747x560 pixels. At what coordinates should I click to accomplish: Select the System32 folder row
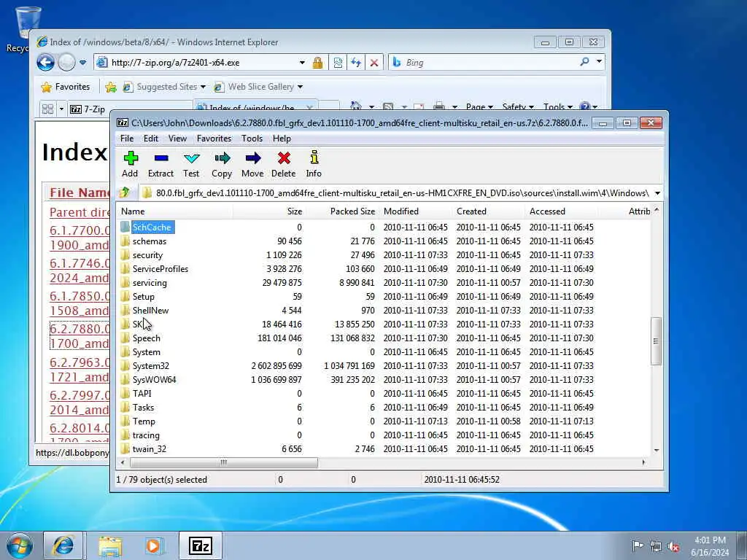384,366
